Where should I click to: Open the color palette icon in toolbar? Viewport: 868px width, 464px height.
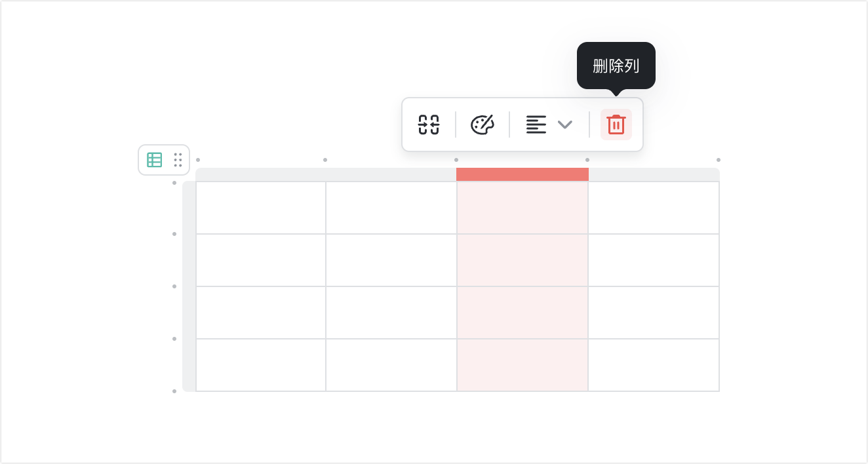pyautogui.click(x=483, y=125)
